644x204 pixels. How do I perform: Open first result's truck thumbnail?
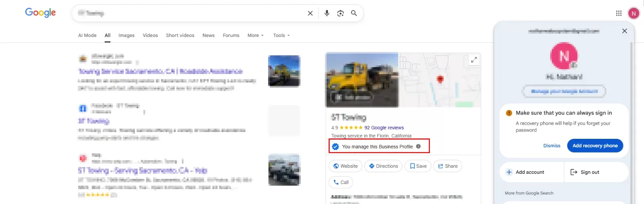coord(284,71)
